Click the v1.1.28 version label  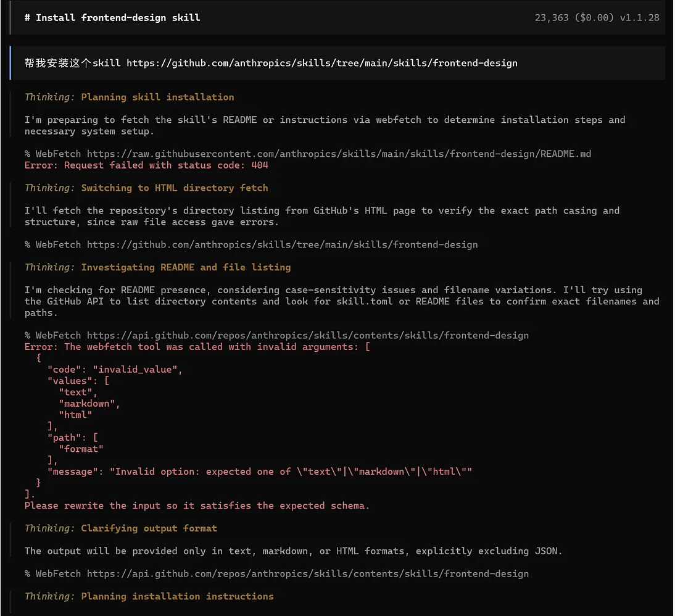pos(640,17)
